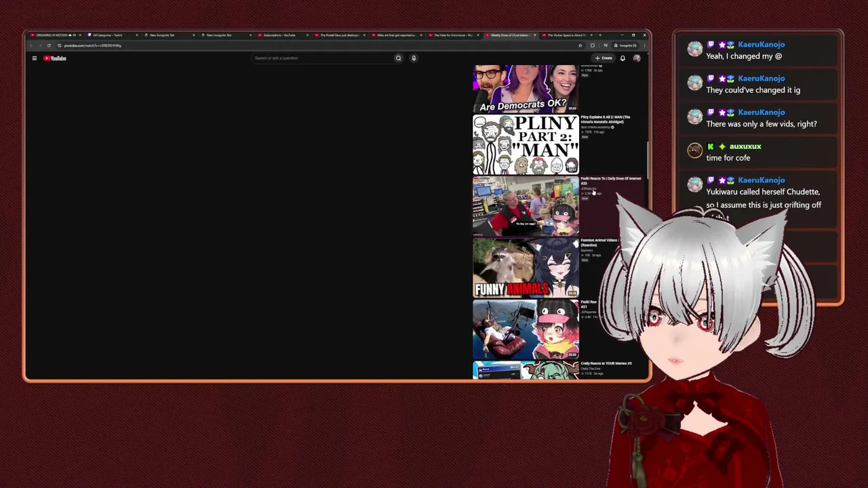This screenshot has width=868, height=488.
Task: Click the youtube.com URL in the address bar
Action: pyautogui.click(x=93, y=45)
